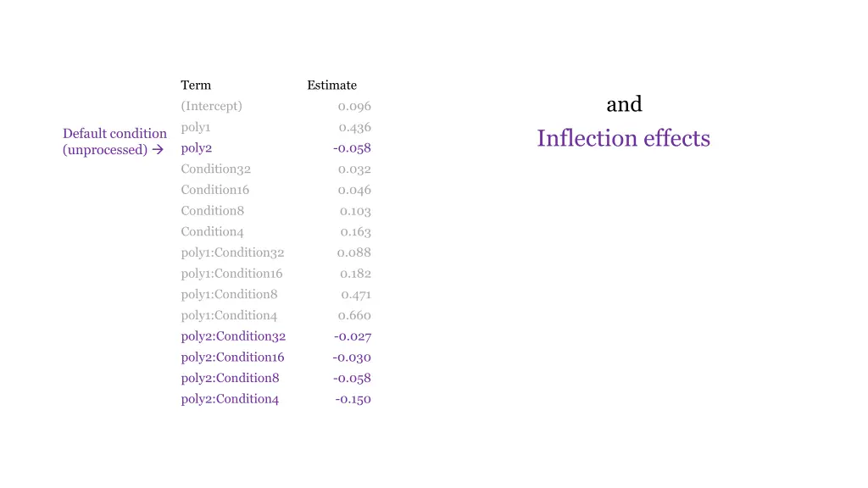
Task: Click the 'Estimate' column header
Action: coord(331,86)
